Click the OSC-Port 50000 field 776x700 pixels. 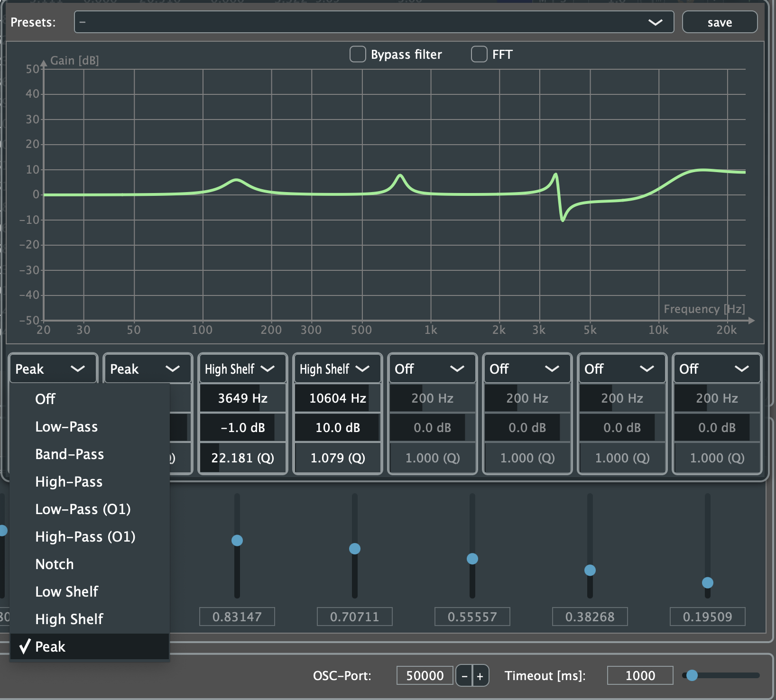(x=425, y=676)
